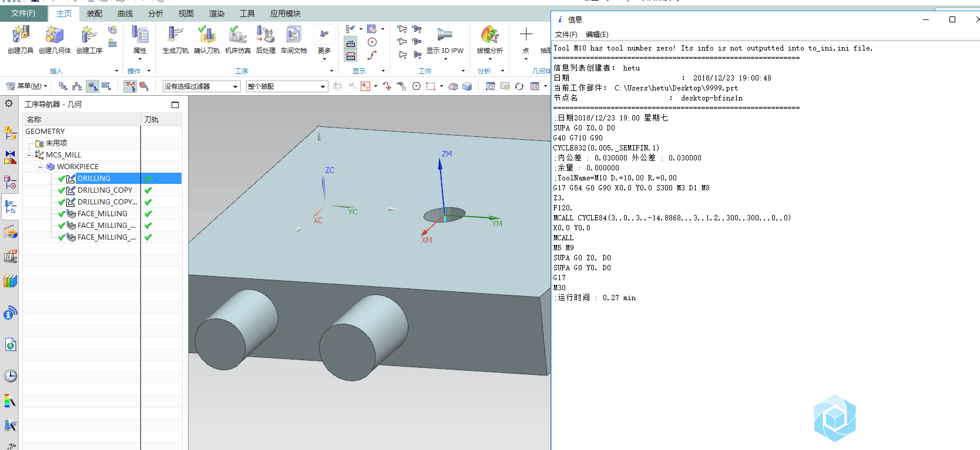Switch to the 渲染 ribbon tab

coord(217,14)
